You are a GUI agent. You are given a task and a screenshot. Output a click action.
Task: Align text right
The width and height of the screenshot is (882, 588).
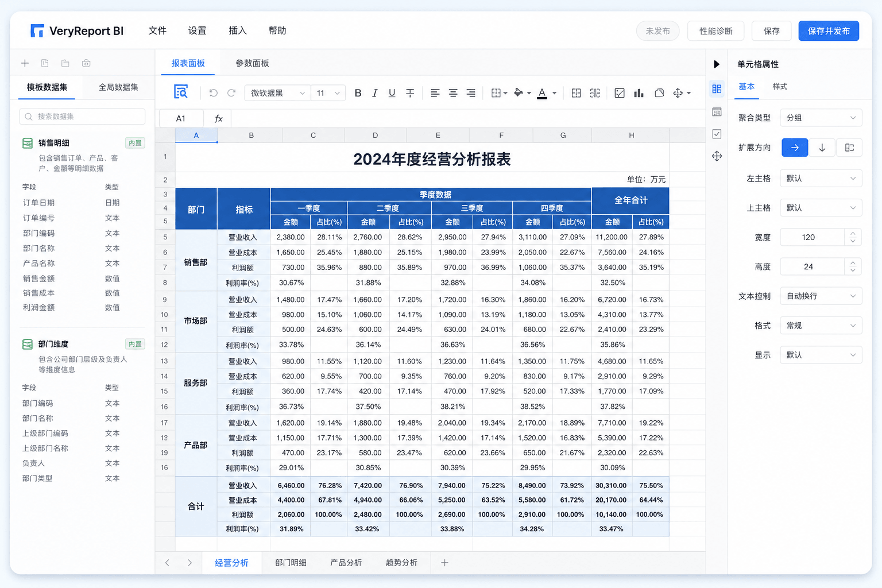pos(471,92)
